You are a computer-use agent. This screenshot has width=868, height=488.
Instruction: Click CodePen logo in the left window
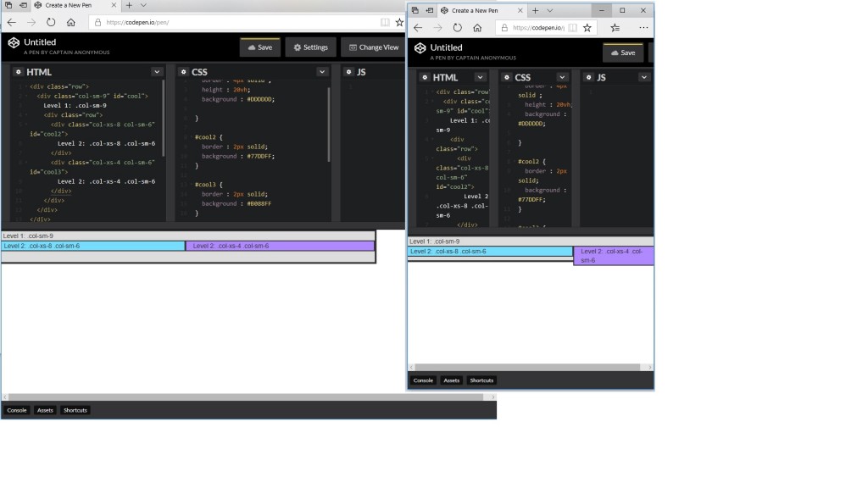(14, 42)
